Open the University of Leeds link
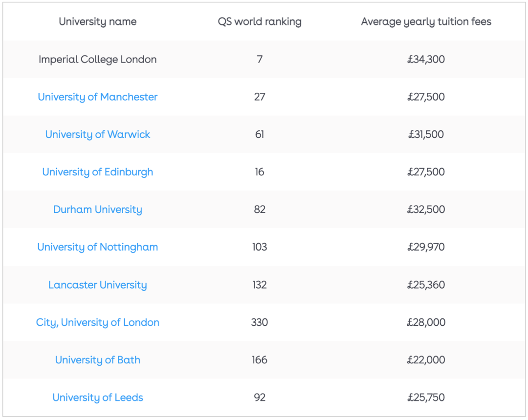Screen dimensions: 528x420 [97, 398]
